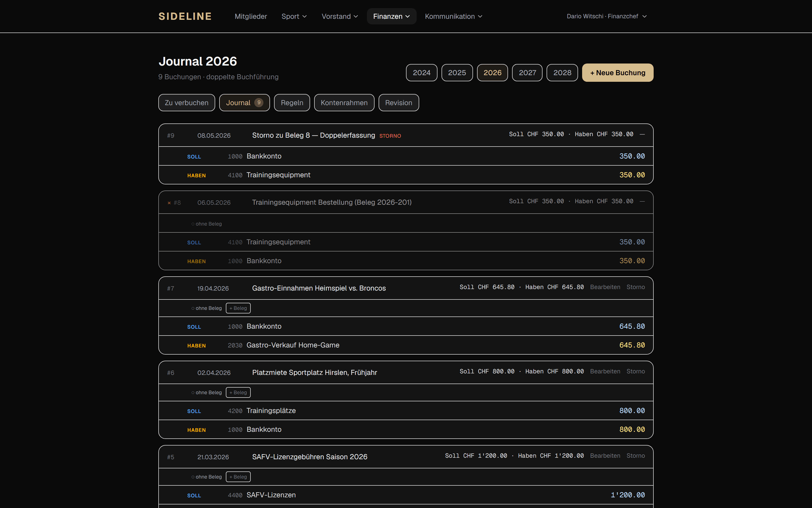The height and width of the screenshot is (508, 812).
Task: Expand the Sport dropdown menu
Action: click(294, 16)
